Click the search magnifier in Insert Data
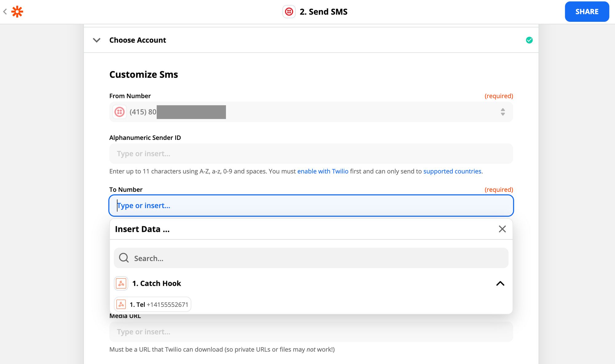615x364 pixels. coord(123,258)
